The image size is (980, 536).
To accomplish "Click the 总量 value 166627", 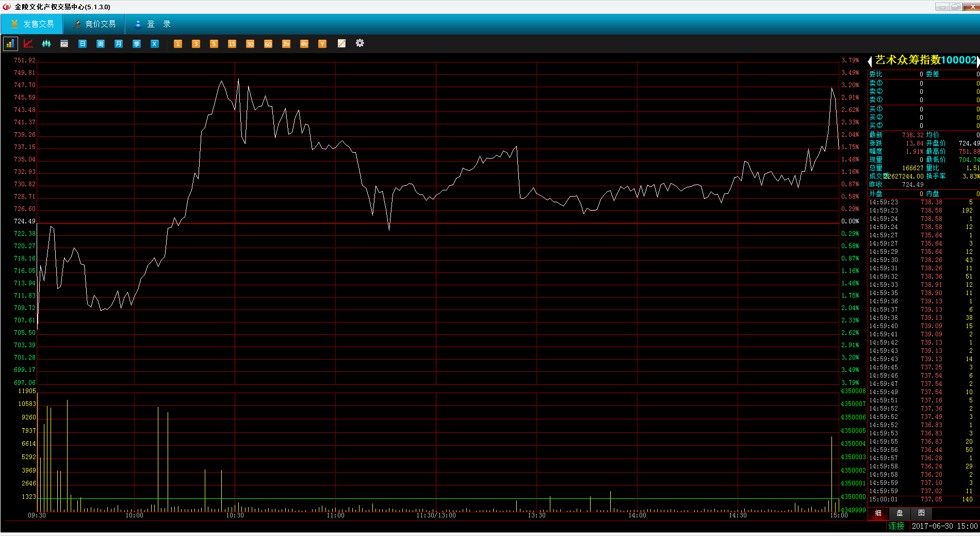I will (x=913, y=168).
